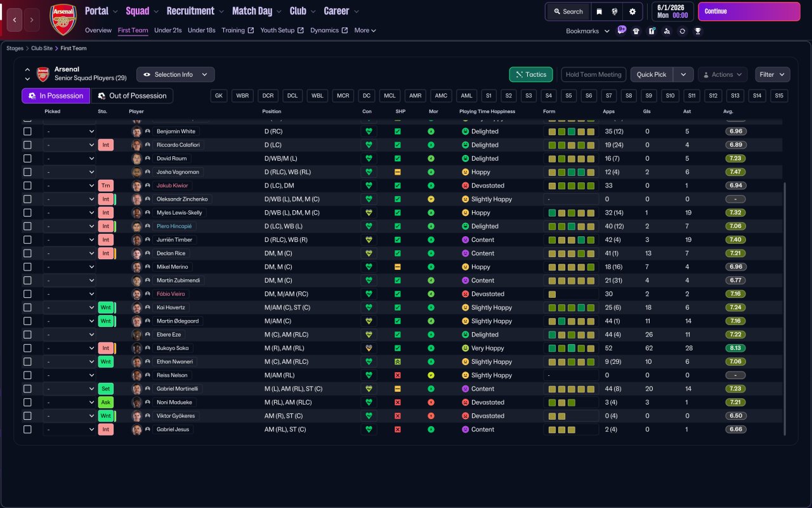Open the Tactics button
812x508 pixels.
point(531,74)
